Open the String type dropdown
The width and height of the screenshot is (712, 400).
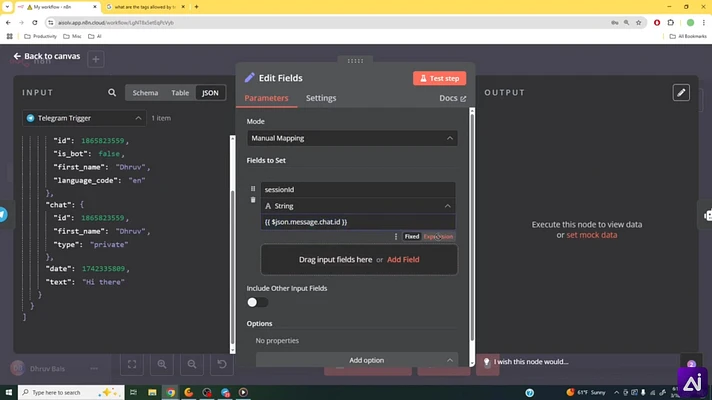pyautogui.click(x=358, y=206)
